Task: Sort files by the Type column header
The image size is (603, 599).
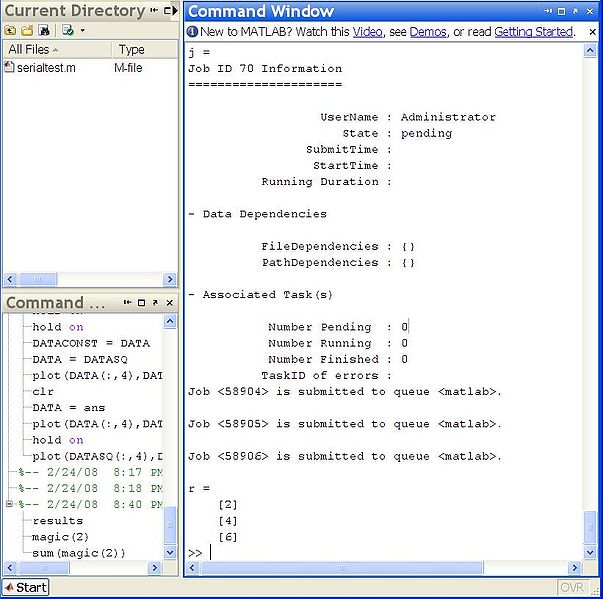Action: click(x=132, y=49)
